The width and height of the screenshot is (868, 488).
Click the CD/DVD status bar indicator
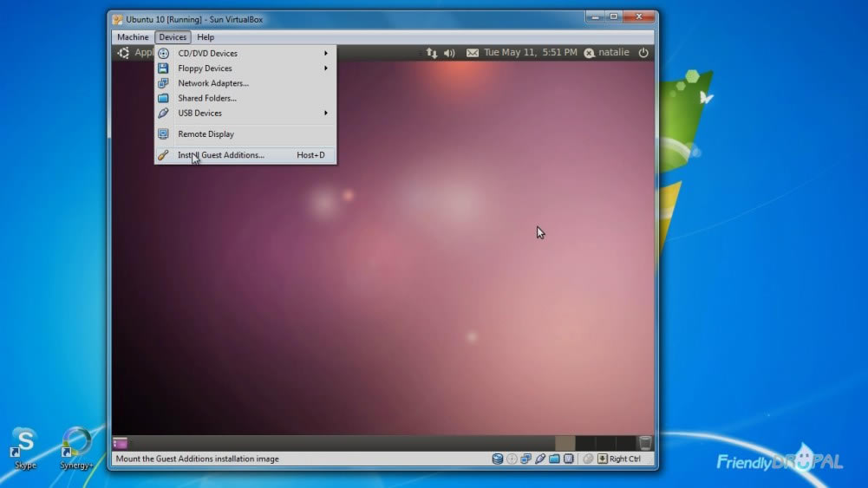click(512, 459)
